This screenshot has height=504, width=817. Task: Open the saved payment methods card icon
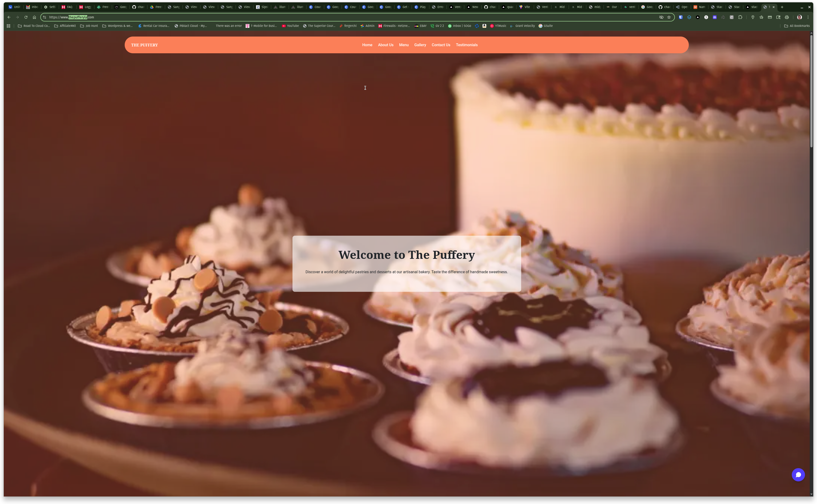click(770, 17)
